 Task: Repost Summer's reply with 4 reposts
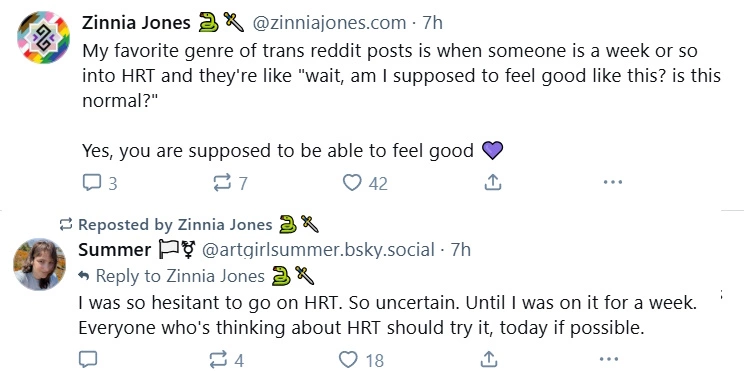pyautogui.click(x=227, y=360)
